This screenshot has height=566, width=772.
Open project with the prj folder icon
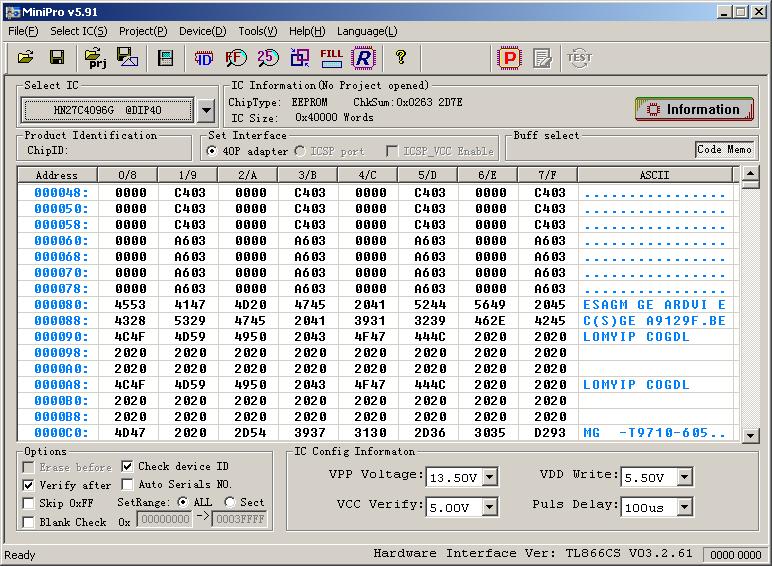click(x=96, y=58)
